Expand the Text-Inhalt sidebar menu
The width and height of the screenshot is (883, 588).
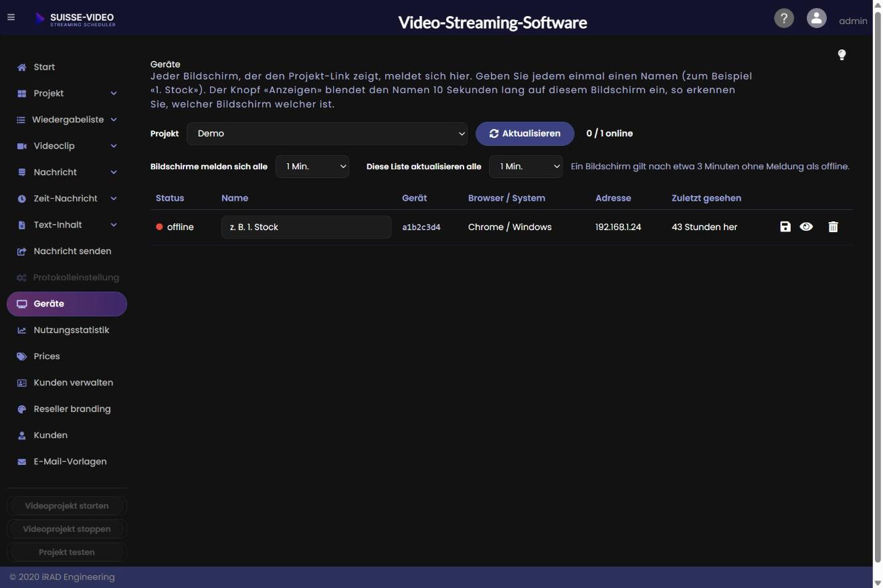tap(67, 225)
